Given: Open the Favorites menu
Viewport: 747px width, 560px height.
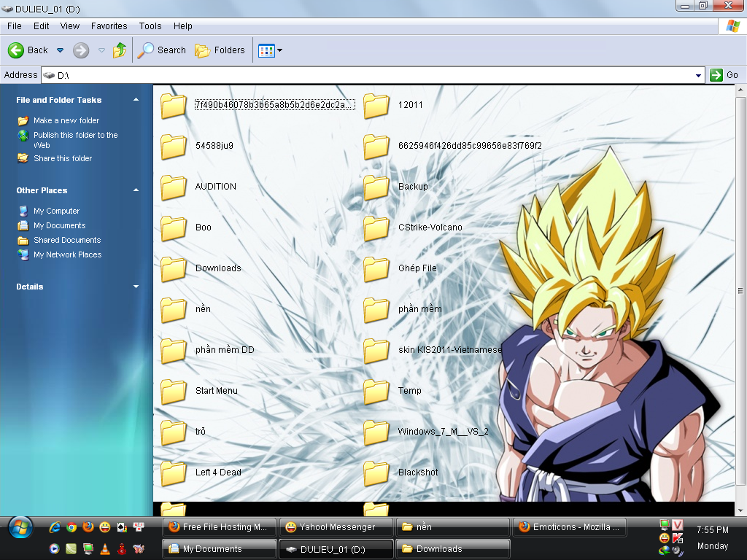Looking at the screenshot, I should [109, 26].
